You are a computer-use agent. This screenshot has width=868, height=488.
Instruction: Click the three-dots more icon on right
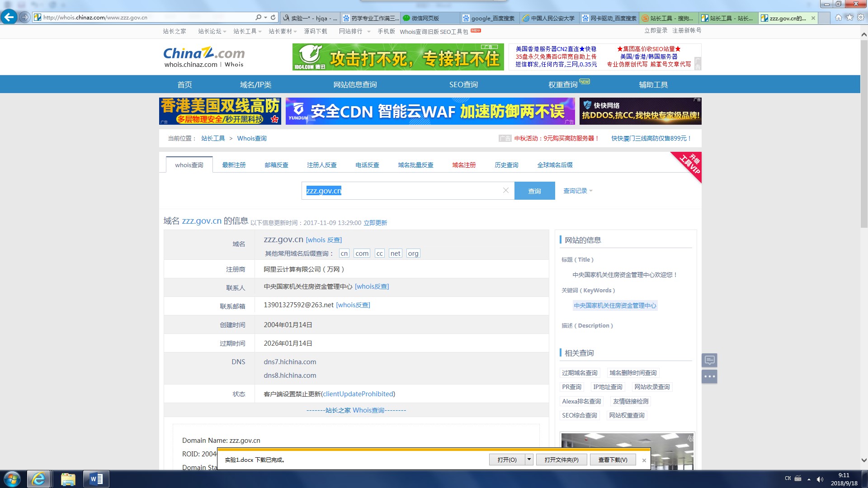coord(709,376)
